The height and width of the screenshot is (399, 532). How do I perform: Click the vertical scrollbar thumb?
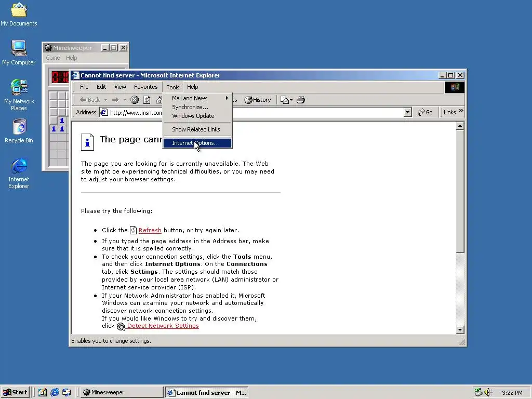point(460,192)
